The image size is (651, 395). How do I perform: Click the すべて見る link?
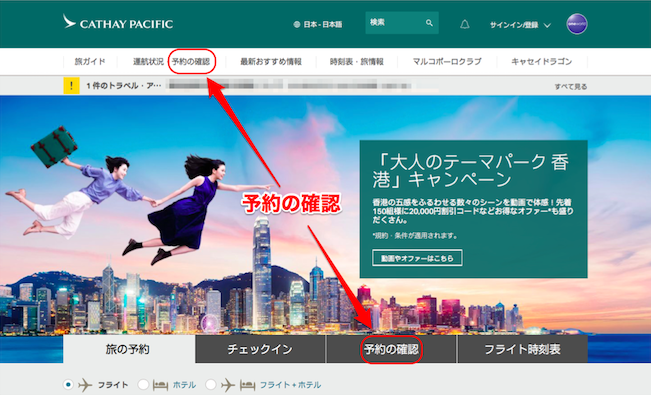(571, 86)
